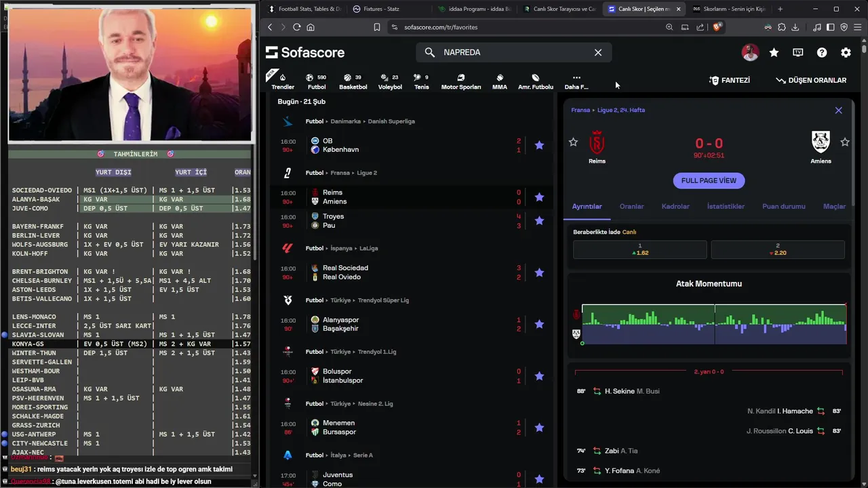Viewport: 868px width, 488px height.
Task: Select the Futbol sport tab
Action: click(317, 81)
